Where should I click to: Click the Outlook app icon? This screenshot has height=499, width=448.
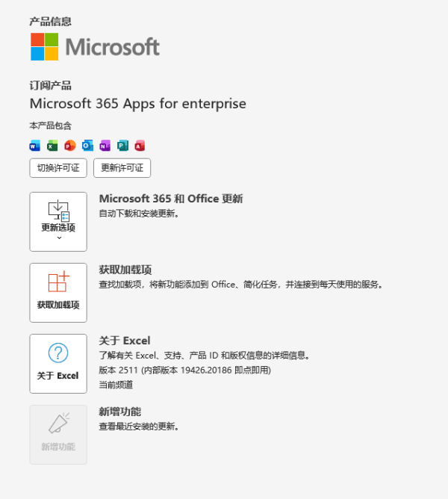[x=87, y=145]
